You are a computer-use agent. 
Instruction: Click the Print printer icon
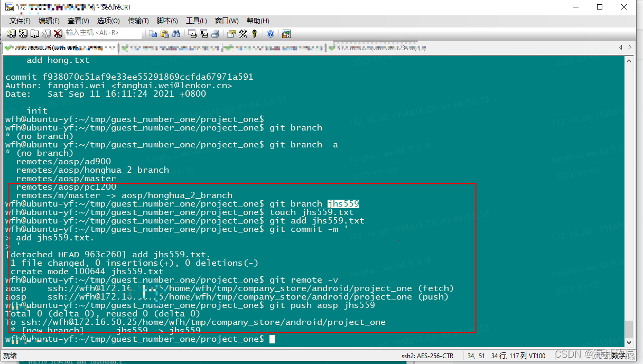tap(216, 34)
